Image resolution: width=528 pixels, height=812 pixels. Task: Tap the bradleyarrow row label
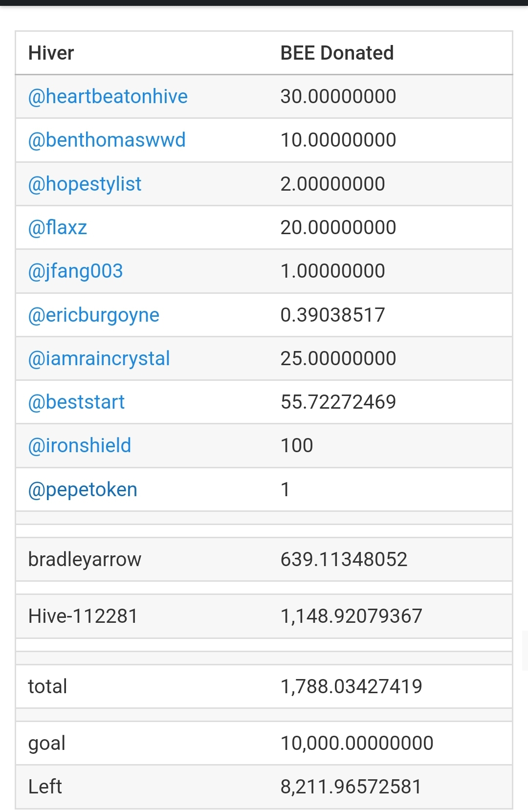tap(85, 559)
